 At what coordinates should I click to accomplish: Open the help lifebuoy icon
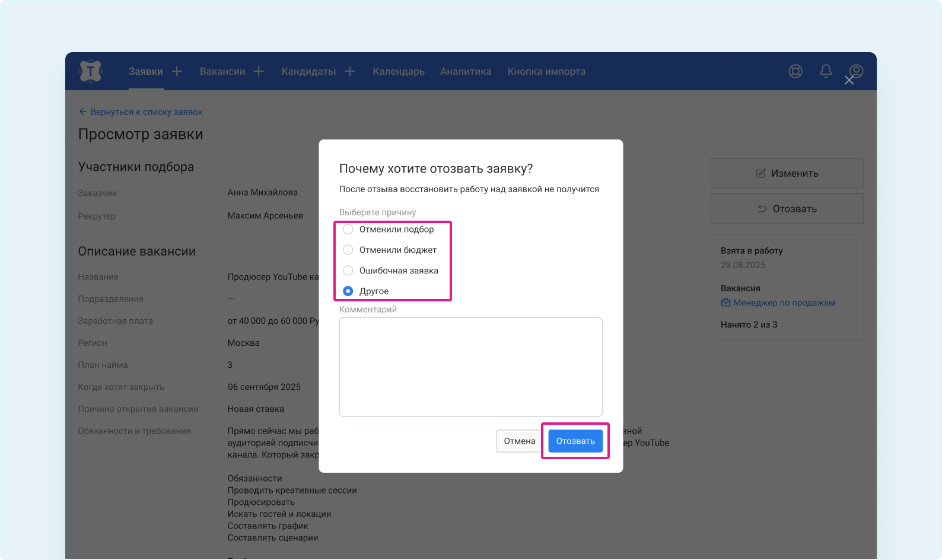point(795,71)
